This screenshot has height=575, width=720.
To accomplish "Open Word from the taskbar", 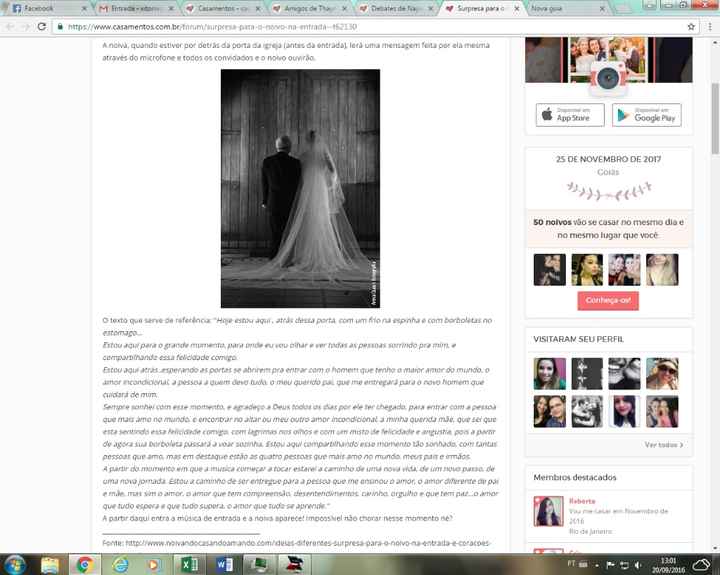I will click(224, 564).
